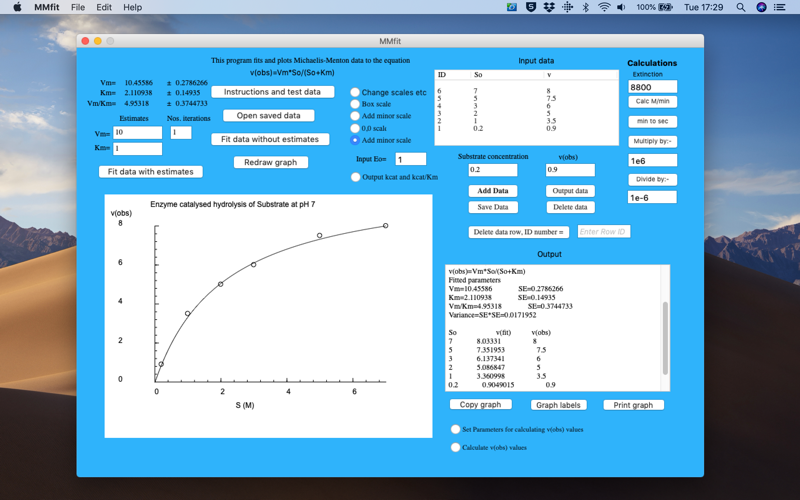Image resolution: width=800 pixels, height=500 pixels.
Task: Open the Apple menu
Action: coord(17,7)
